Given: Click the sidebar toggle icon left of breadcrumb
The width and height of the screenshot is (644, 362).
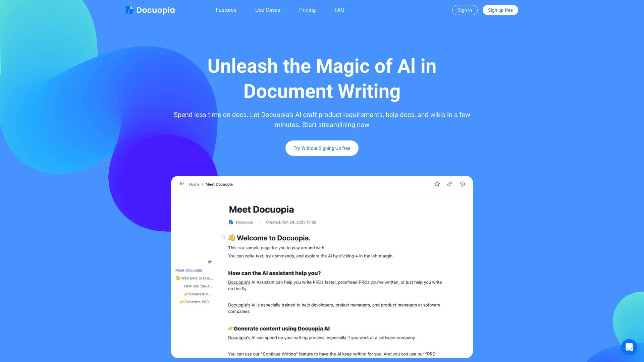Looking at the screenshot, I should pyautogui.click(x=182, y=184).
